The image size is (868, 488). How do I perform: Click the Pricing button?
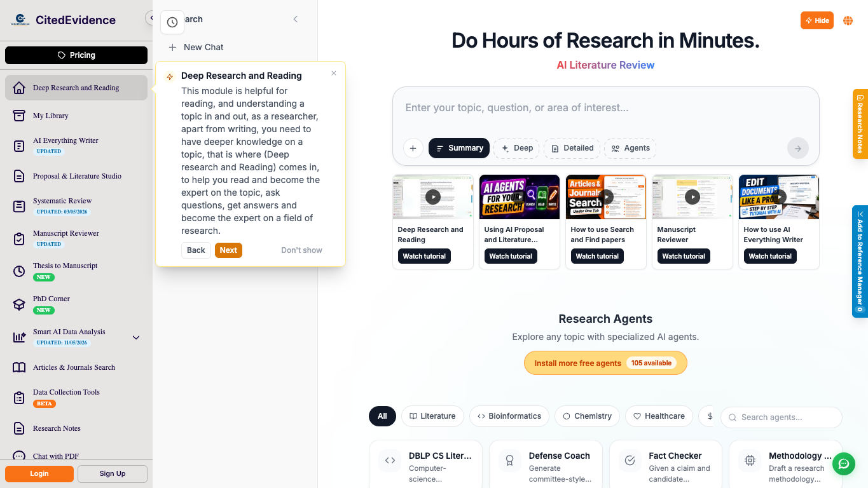76,55
